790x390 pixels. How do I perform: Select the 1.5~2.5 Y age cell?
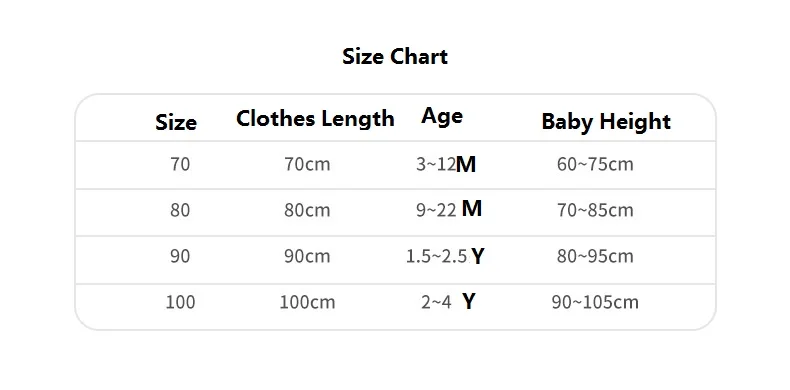click(x=445, y=256)
